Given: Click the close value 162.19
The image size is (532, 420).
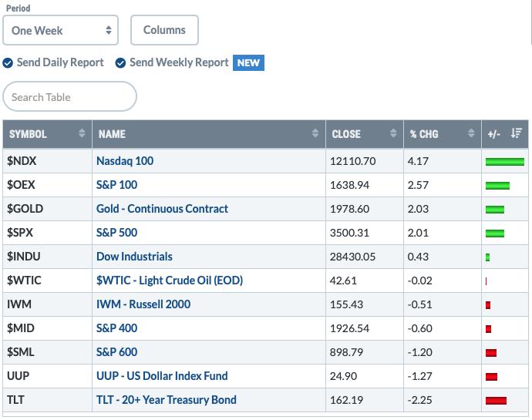Looking at the screenshot, I should pyautogui.click(x=346, y=400).
